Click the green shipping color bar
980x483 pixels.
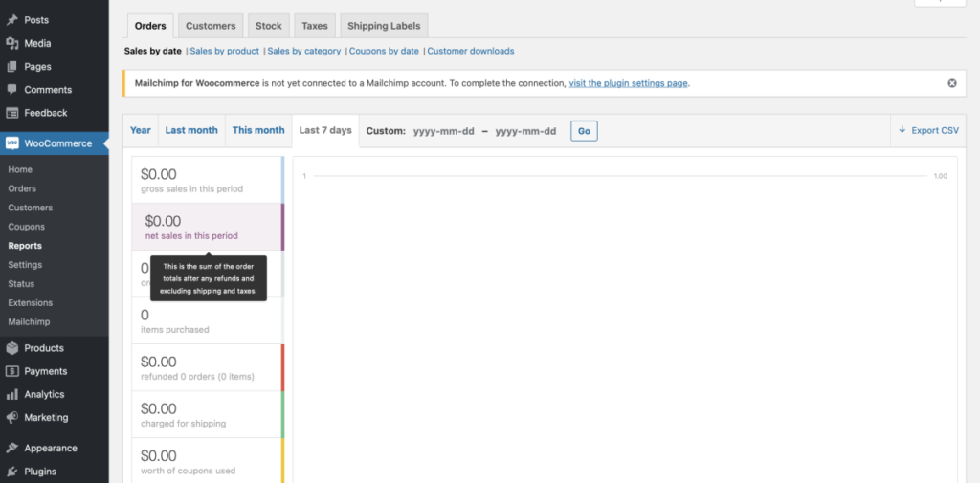tap(282, 414)
